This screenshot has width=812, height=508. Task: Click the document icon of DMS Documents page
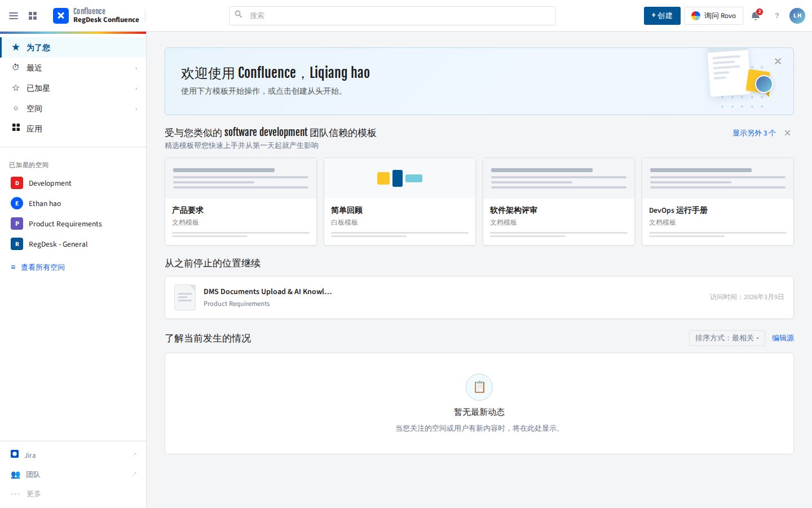pos(185,297)
